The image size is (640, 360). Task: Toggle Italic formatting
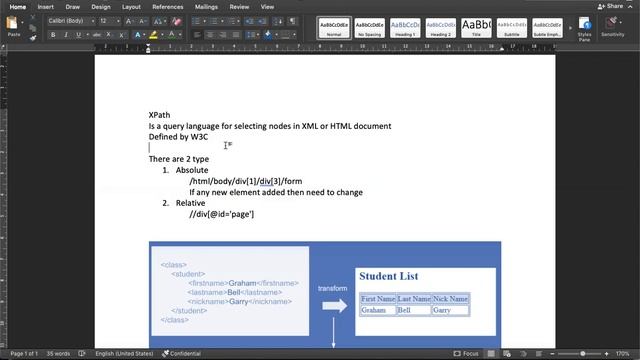[66, 35]
